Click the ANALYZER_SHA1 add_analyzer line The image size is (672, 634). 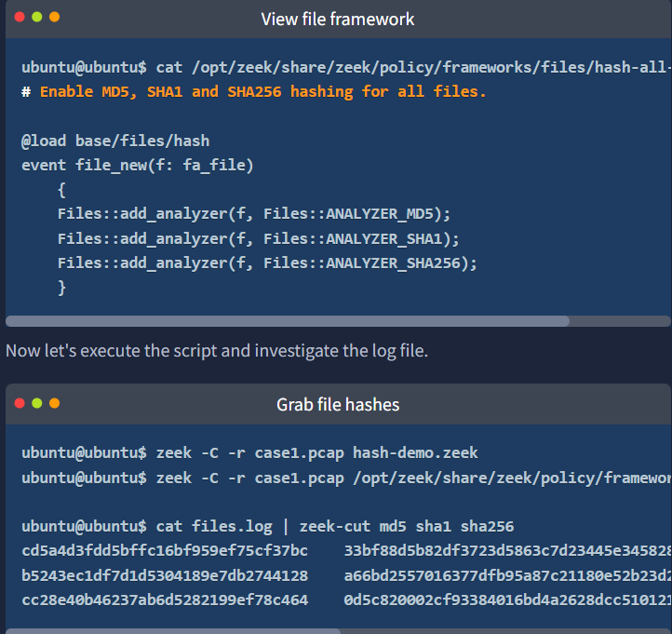[x=258, y=238]
